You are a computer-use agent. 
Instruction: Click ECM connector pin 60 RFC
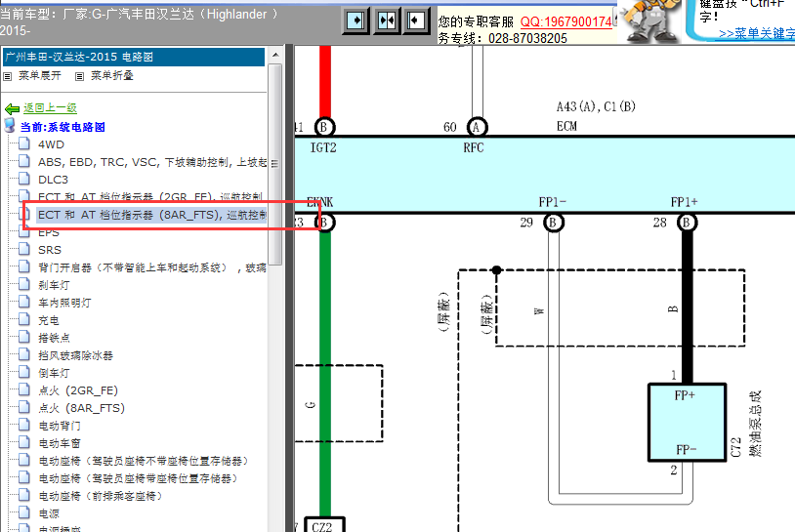coord(476,127)
